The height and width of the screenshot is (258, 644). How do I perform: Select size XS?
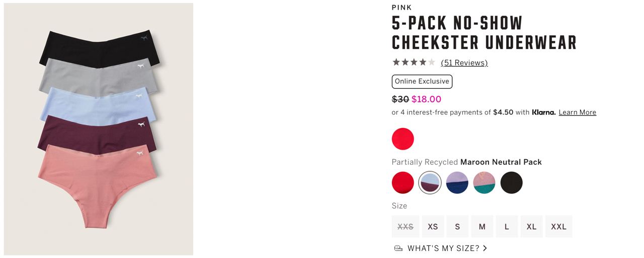[433, 227]
